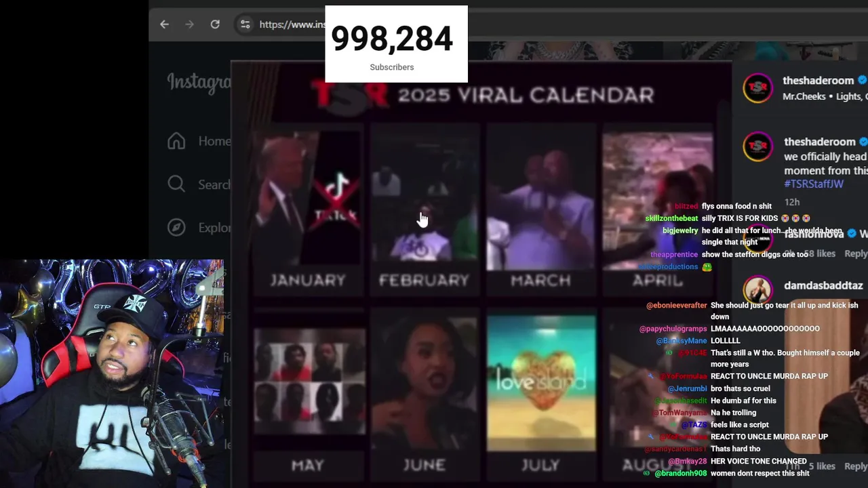868x488 pixels.
Task: Click damdasbaddtaz username
Action: click(x=823, y=285)
